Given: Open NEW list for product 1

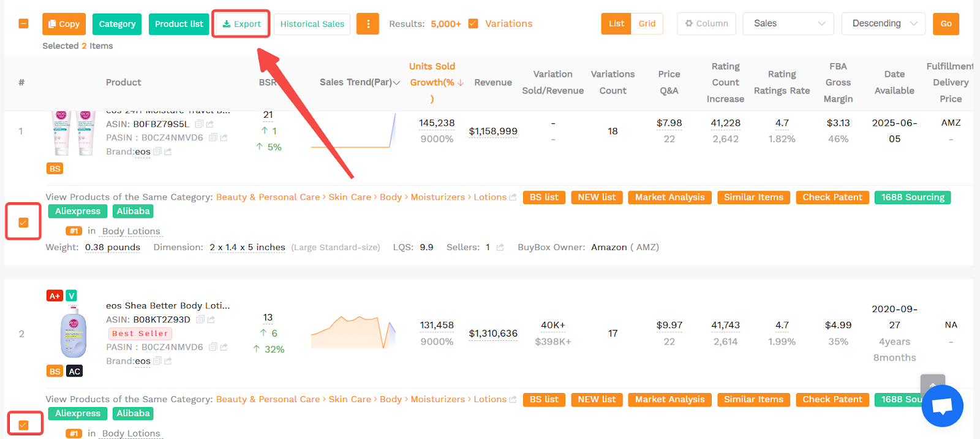Looking at the screenshot, I should tap(597, 197).
